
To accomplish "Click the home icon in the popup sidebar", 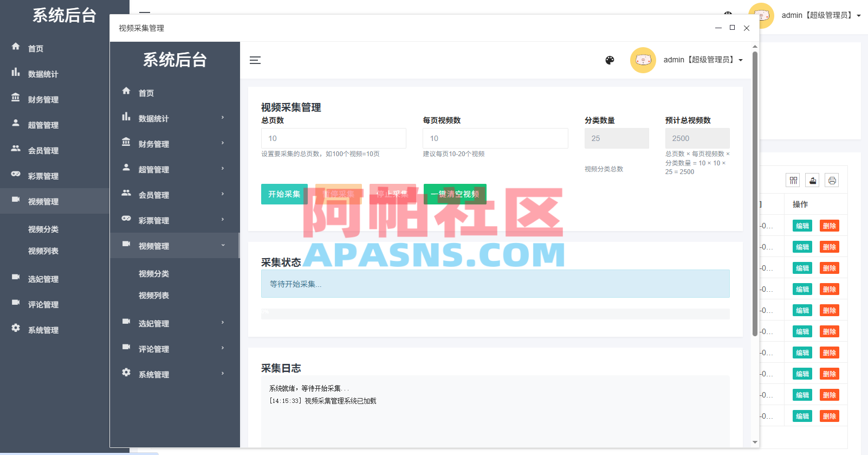I will pos(126,91).
